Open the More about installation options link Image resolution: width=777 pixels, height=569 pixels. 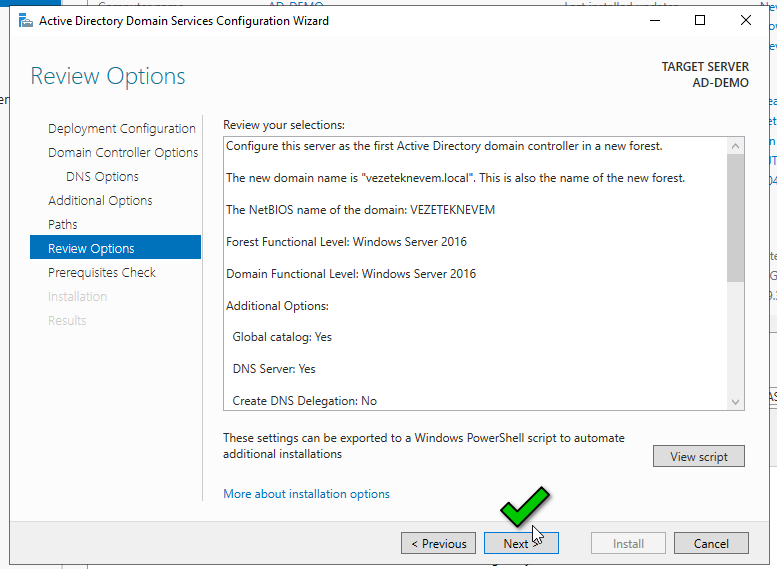point(306,494)
